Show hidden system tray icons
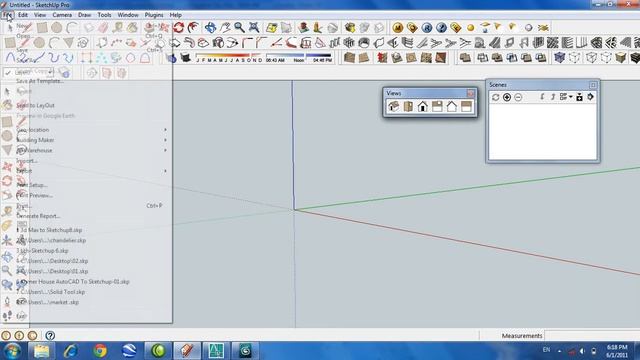Screen dimensions: 640x360 point(560,351)
